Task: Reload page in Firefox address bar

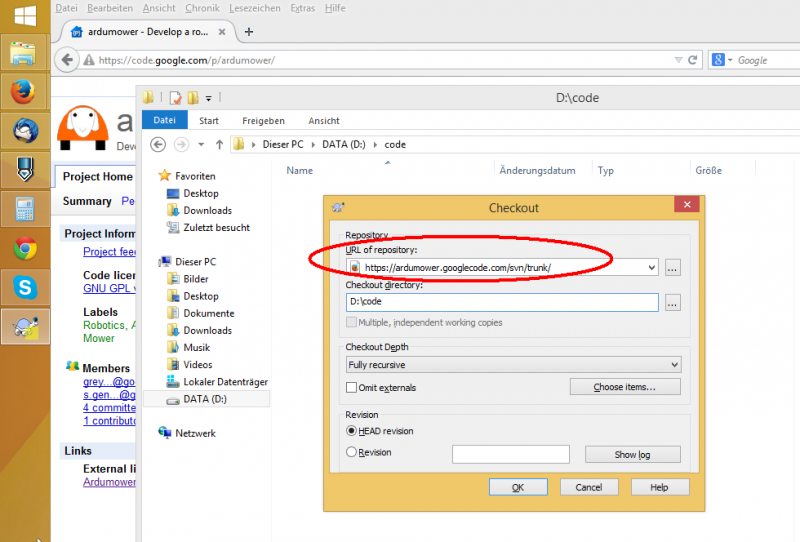Action: click(x=692, y=60)
